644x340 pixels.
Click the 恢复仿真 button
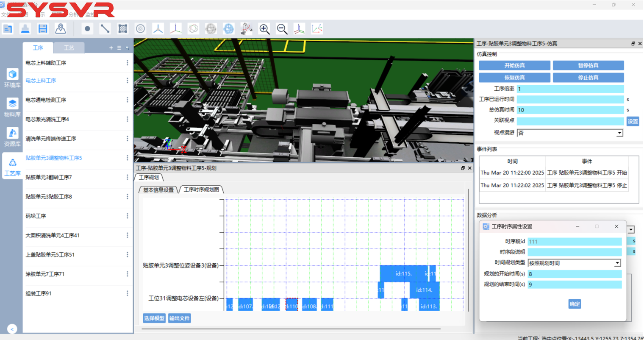tap(515, 78)
